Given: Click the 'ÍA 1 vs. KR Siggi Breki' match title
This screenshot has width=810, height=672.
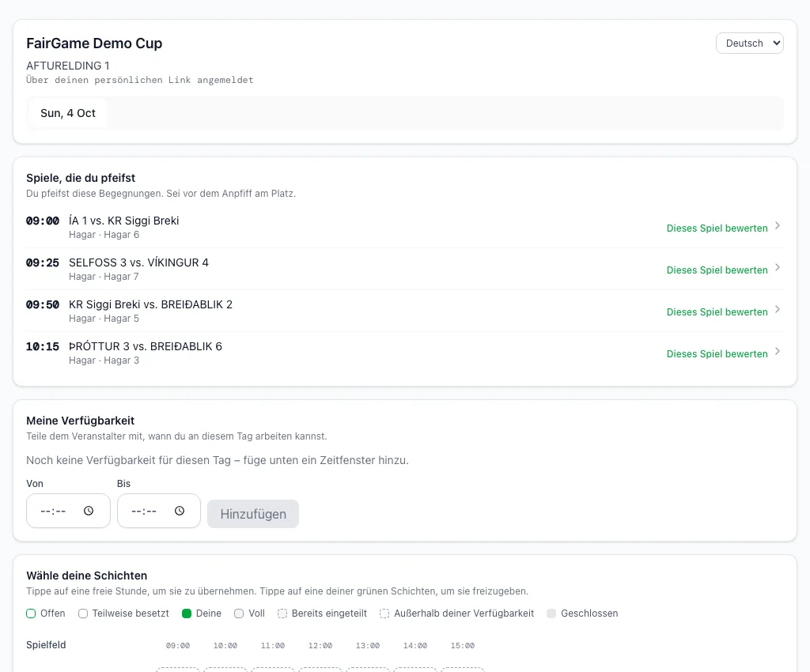Looking at the screenshot, I should [x=124, y=221].
